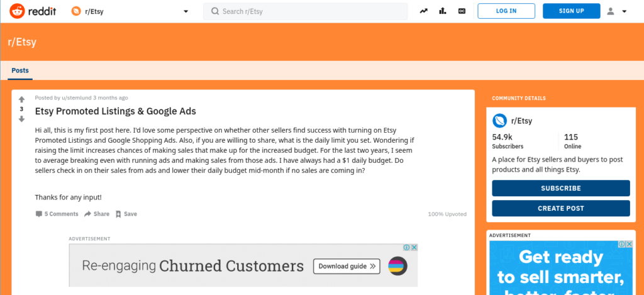
Task: Click the CREATE POST button
Action: [560, 208]
